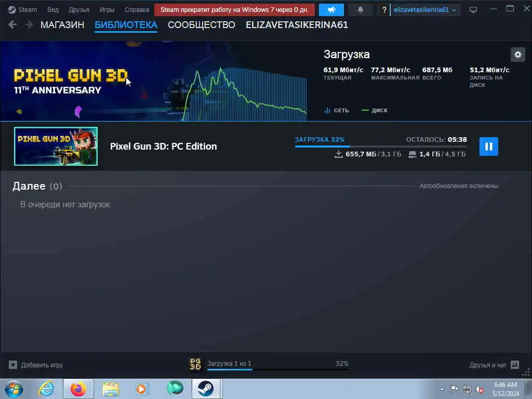Go to the СООБЩЕСТВО tab
532x399 pixels.
tap(202, 25)
